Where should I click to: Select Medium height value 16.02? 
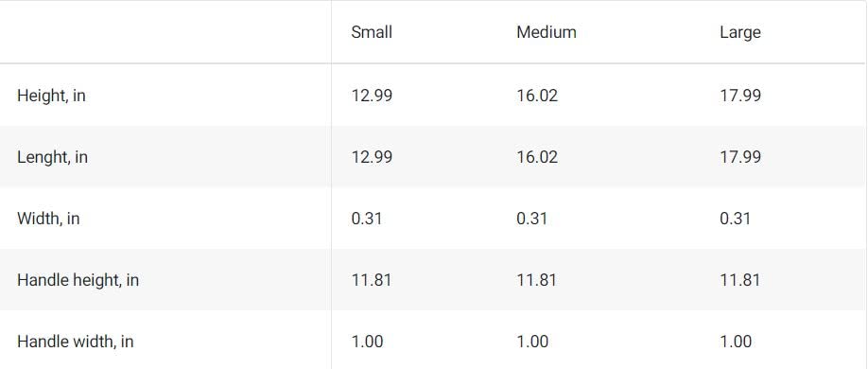[x=537, y=96]
